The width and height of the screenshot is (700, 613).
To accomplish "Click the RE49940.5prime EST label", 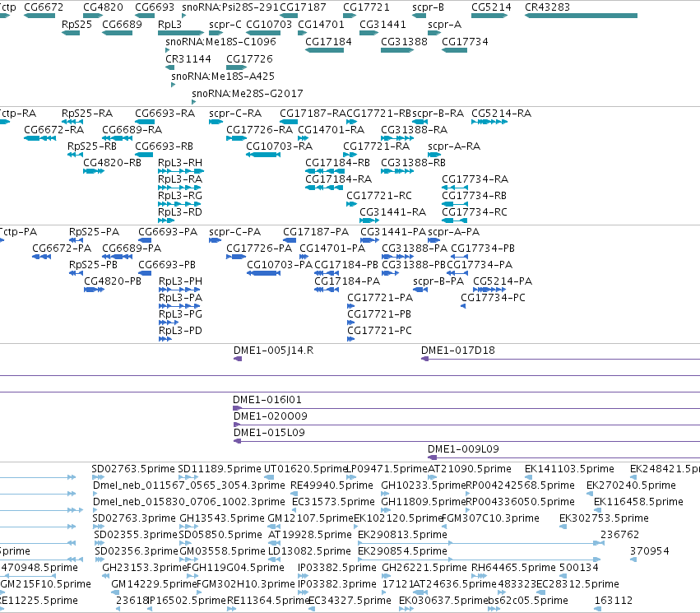I will tap(331, 485).
